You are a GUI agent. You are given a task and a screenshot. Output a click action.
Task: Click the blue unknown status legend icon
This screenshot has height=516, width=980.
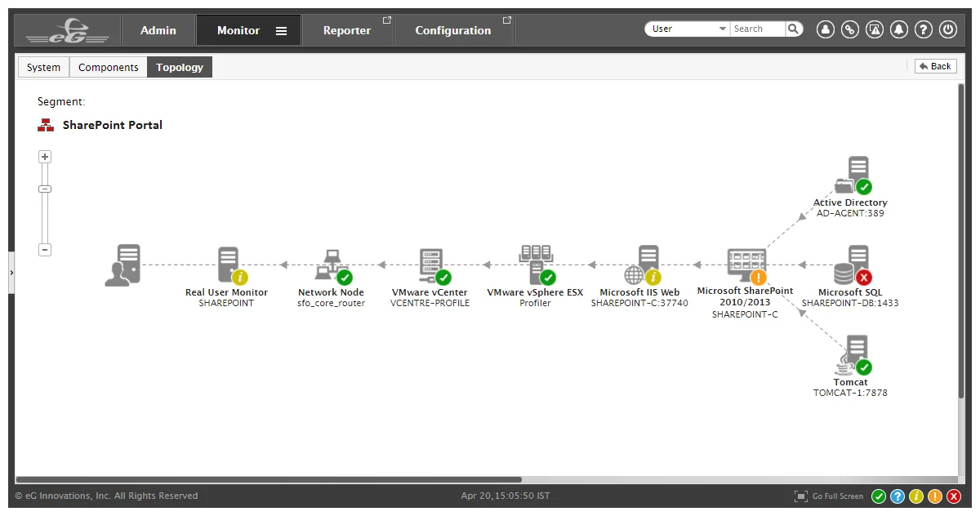[898, 496]
